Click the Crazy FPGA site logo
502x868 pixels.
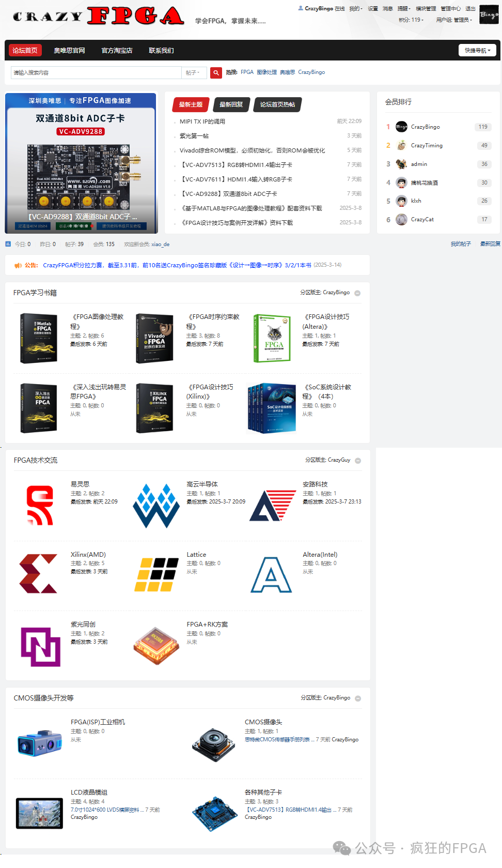98,16
